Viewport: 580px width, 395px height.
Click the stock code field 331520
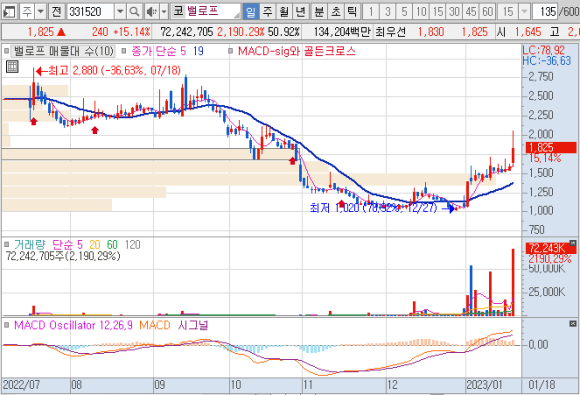tap(91, 12)
